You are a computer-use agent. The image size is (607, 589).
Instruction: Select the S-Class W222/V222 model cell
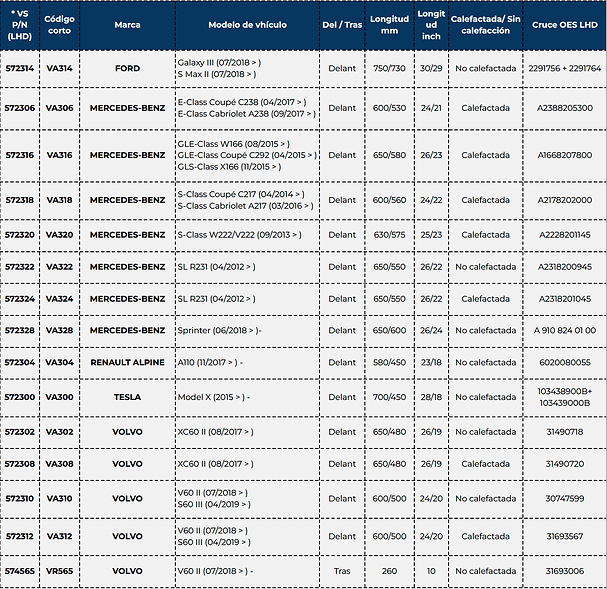[x=236, y=235]
